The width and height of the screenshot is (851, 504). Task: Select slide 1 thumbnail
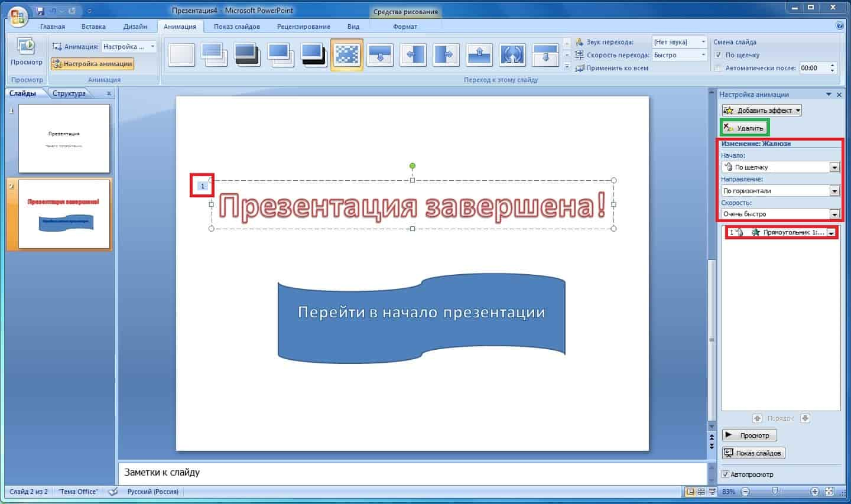(64, 138)
